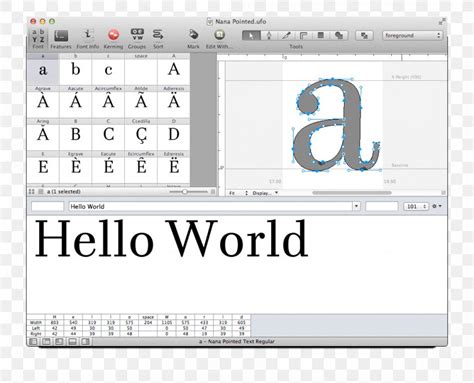Select the last tool in Tools group
The width and height of the screenshot is (474, 383).
click(x=339, y=35)
